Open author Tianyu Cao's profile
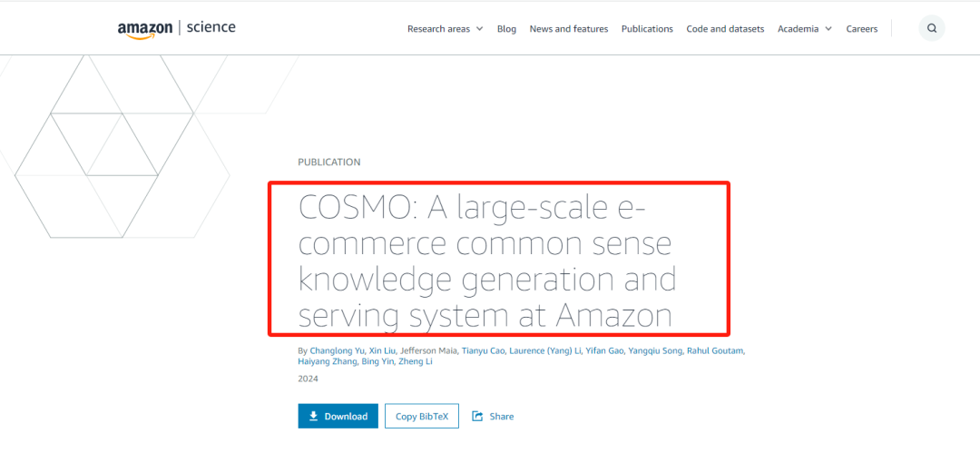This screenshot has height=453, width=980. pos(483,350)
